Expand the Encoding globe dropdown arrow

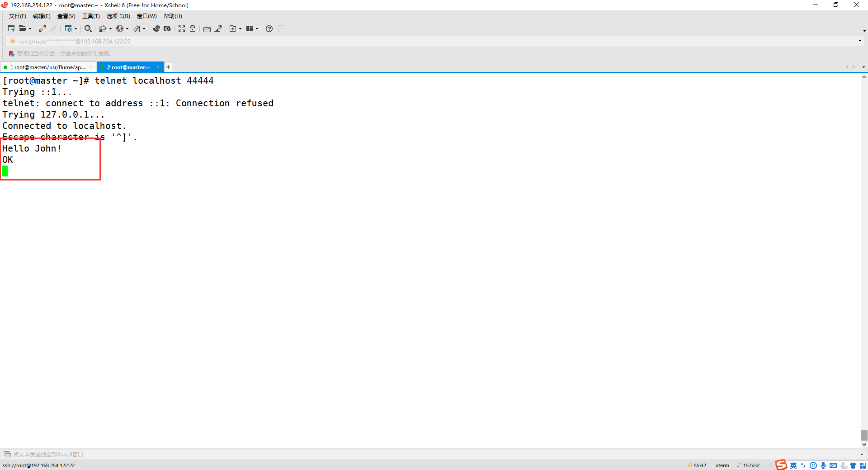point(127,28)
